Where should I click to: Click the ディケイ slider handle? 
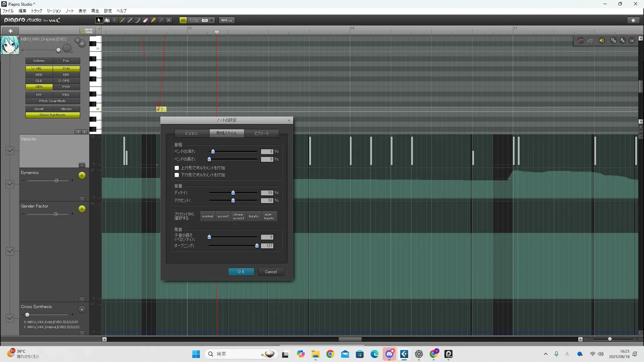point(233,193)
